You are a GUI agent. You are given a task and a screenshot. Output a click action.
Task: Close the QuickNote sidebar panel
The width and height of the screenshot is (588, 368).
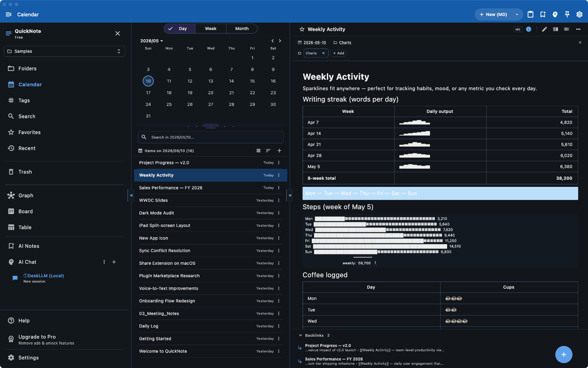[x=118, y=33]
